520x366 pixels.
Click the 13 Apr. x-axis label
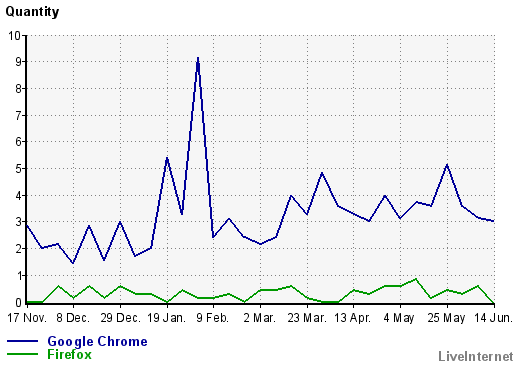[353, 318]
